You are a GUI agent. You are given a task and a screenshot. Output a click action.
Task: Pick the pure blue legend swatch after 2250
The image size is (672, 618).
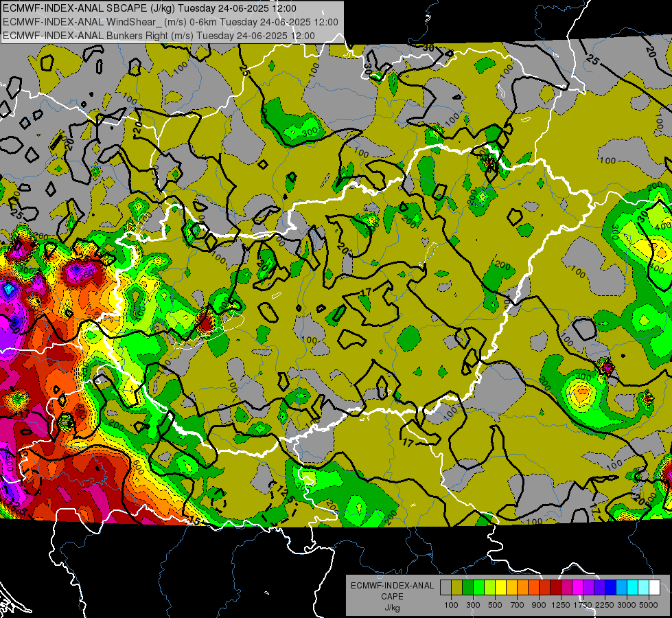pyautogui.click(x=611, y=587)
